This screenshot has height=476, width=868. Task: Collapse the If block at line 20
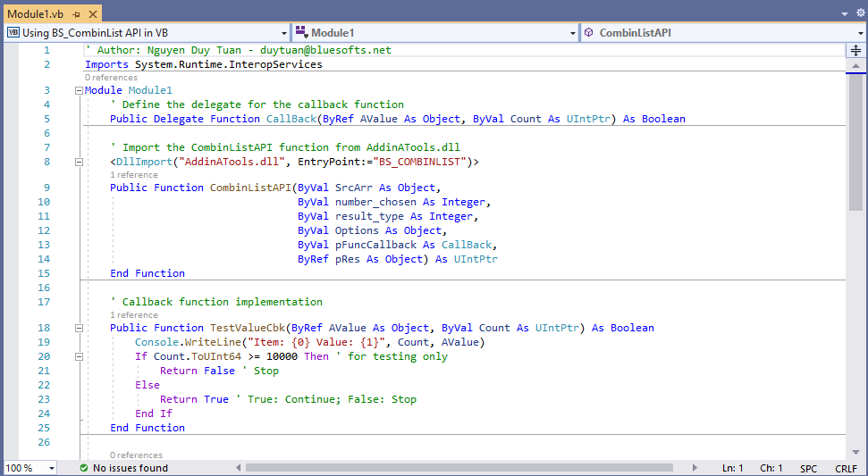(x=79, y=356)
